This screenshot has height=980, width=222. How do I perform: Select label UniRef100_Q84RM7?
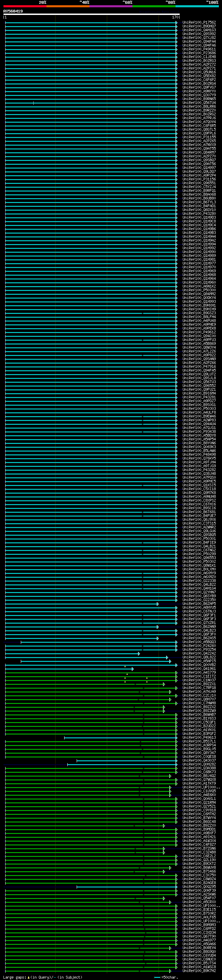coord(199,152)
